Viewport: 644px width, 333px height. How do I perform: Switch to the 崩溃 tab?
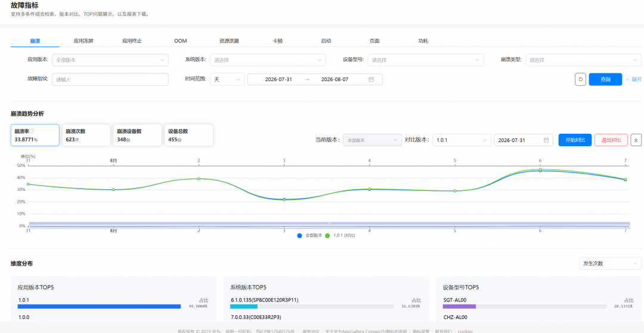pos(35,41)
